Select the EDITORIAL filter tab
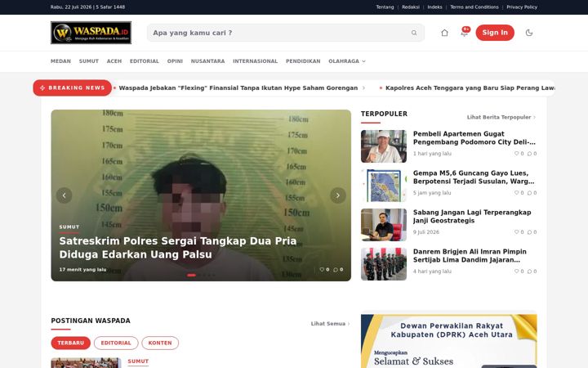This screenshot has height=368, width=588. pyautogui.click(x=116, y=343)
